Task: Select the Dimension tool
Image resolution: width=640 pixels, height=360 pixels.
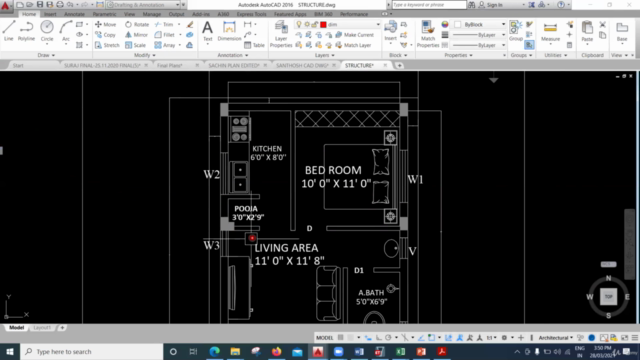Action: point(229,31)
